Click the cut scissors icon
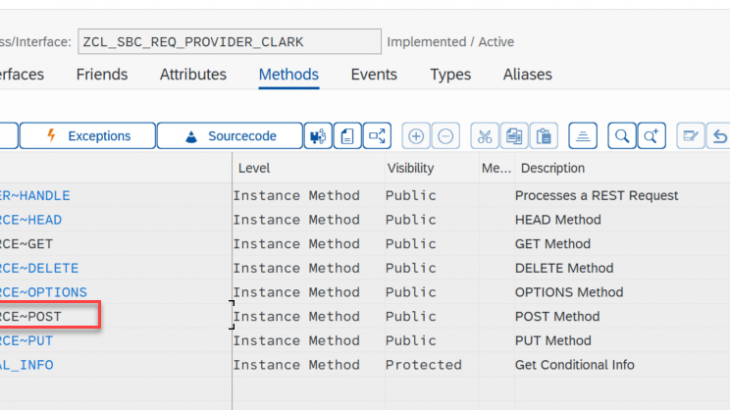This screenshot has width=730, height=410. point(485,136)
